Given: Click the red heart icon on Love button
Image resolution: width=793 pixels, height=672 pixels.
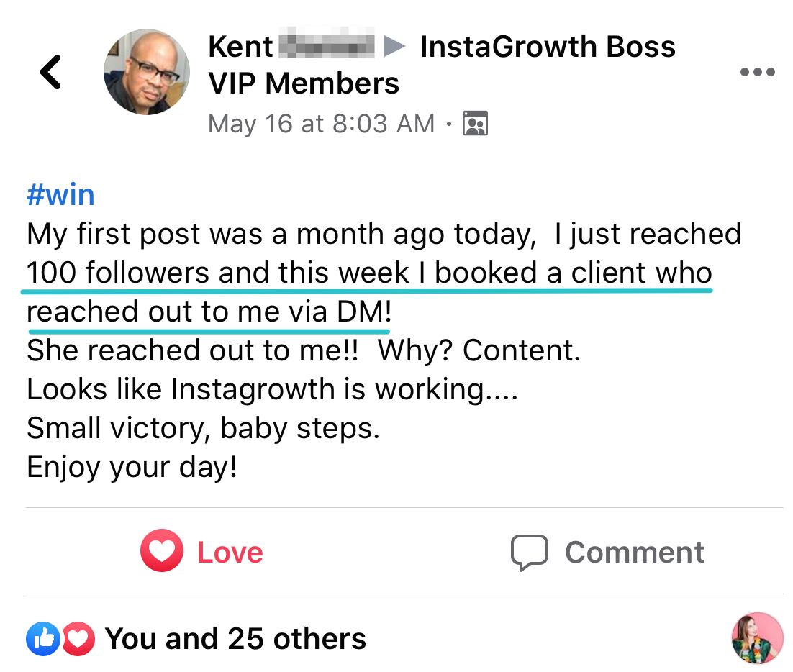Looking at the screenshot, I should [x=162, y=552].
